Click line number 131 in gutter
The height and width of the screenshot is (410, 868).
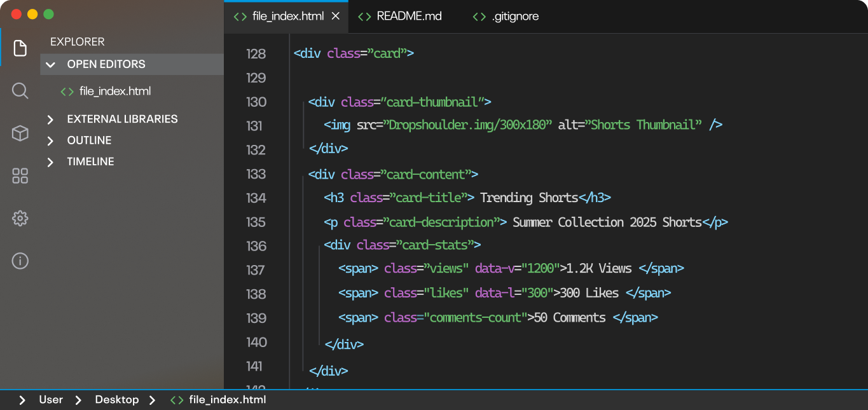click(x=255, y=126)
